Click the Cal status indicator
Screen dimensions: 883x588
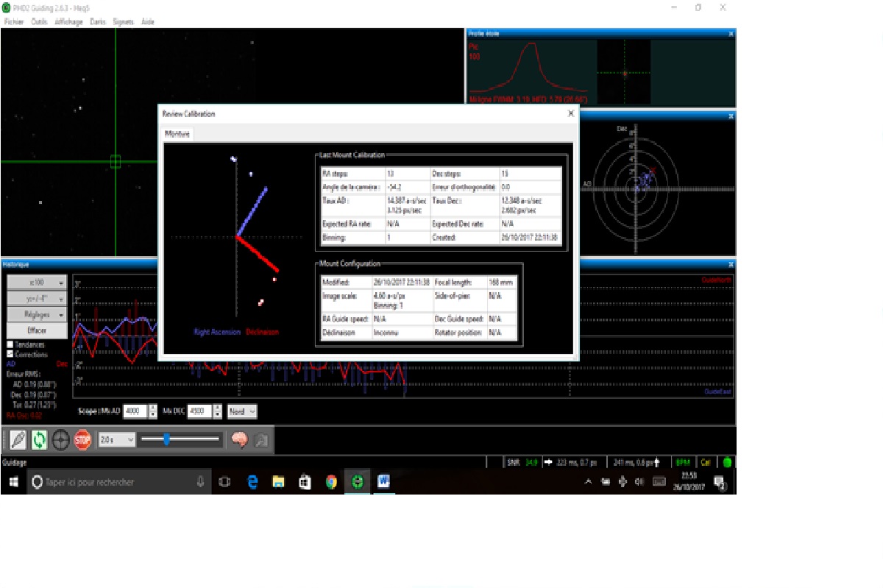tap(705, 463)
